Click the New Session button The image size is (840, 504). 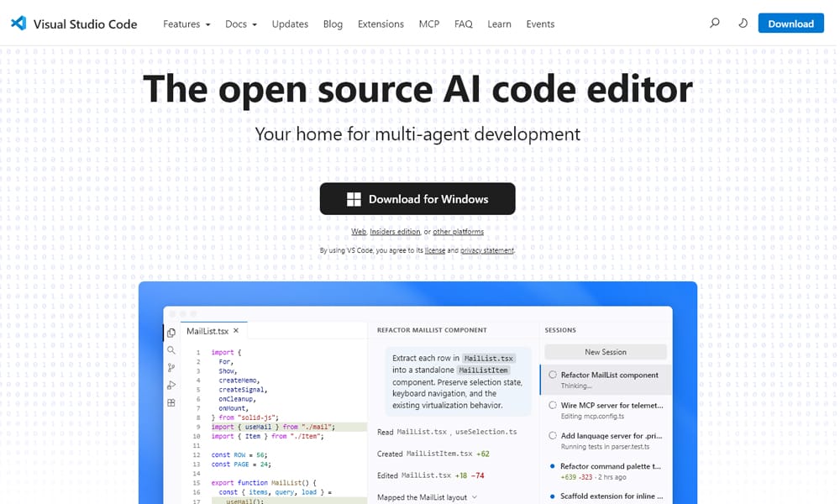606,352
